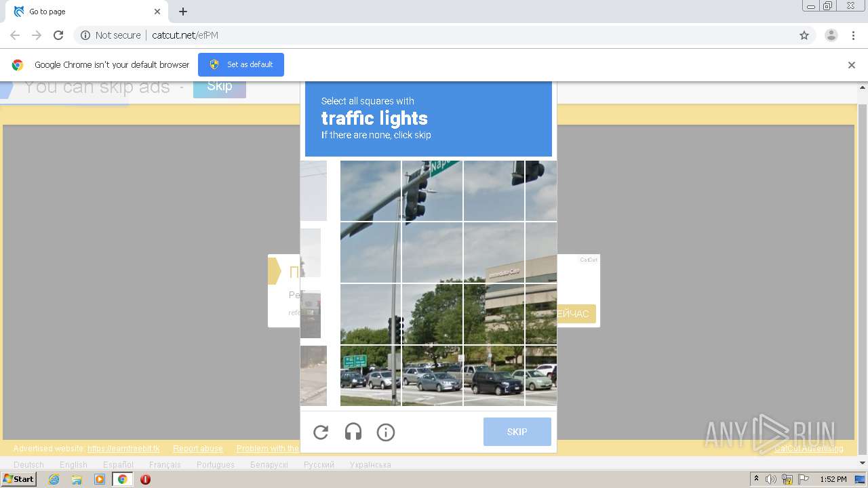868x488 pixels.
Task: Reload the current page
Action: [58, 35]
